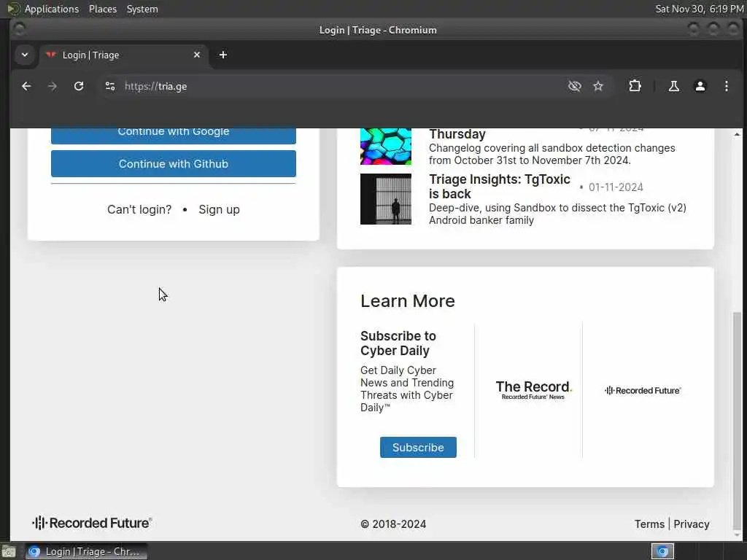Click the Applications menu logo icon
Viewport: 747px width, 560px height.
(13, 9)
